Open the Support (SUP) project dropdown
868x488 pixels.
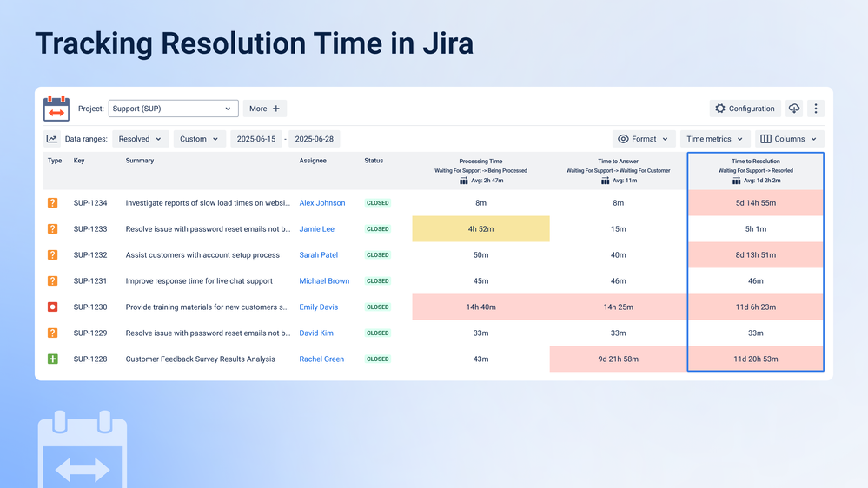(173, 109)
